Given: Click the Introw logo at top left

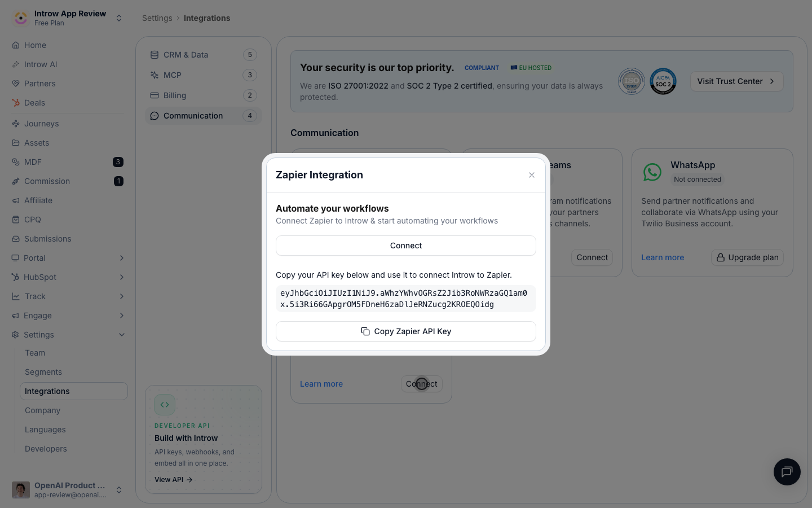Looking at the screenshot, I should point(21,18).
